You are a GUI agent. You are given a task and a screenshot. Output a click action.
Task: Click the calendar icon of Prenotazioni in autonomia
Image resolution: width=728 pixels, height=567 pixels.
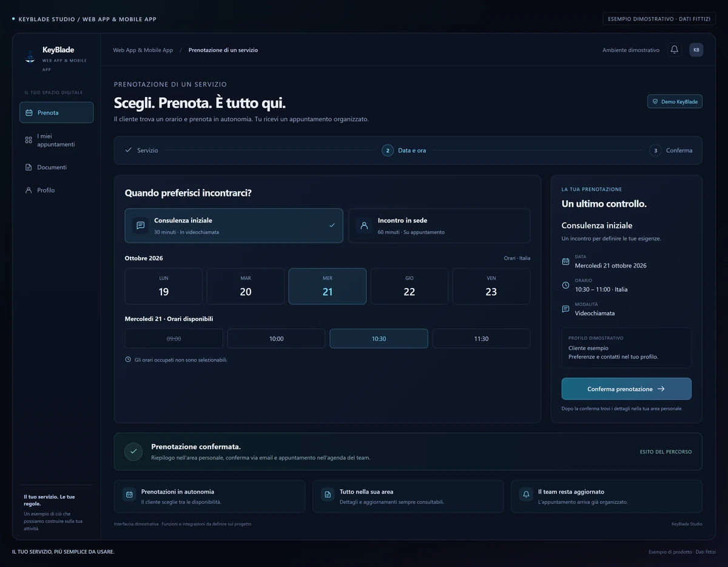[129, 495]
